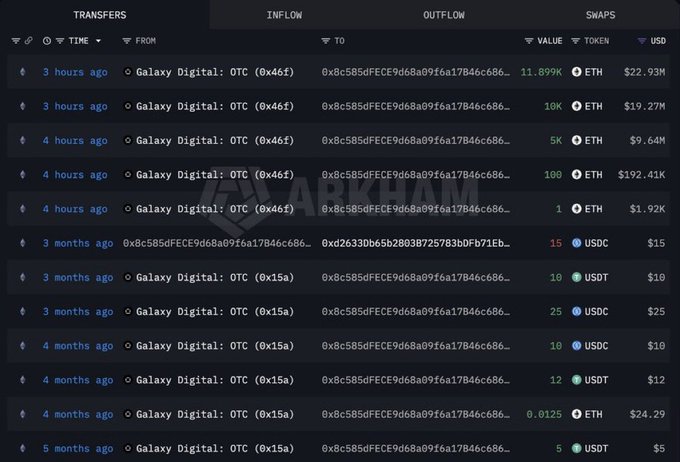This screenshot has width=680, height=462.
Task: Open the USD column filter
Action: (x=642, y=41)
